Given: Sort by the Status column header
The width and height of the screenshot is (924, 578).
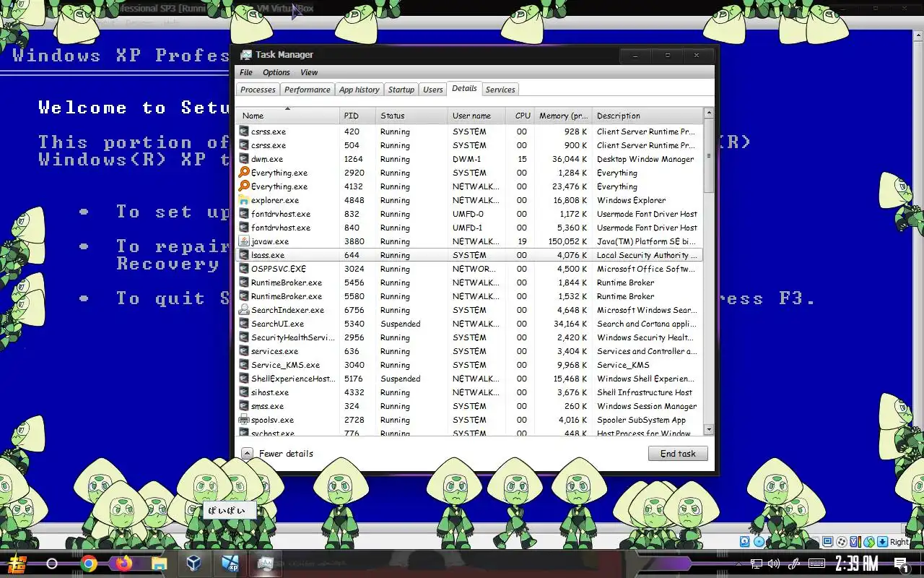Looking at the screenshot, I should tap(411, 116).
